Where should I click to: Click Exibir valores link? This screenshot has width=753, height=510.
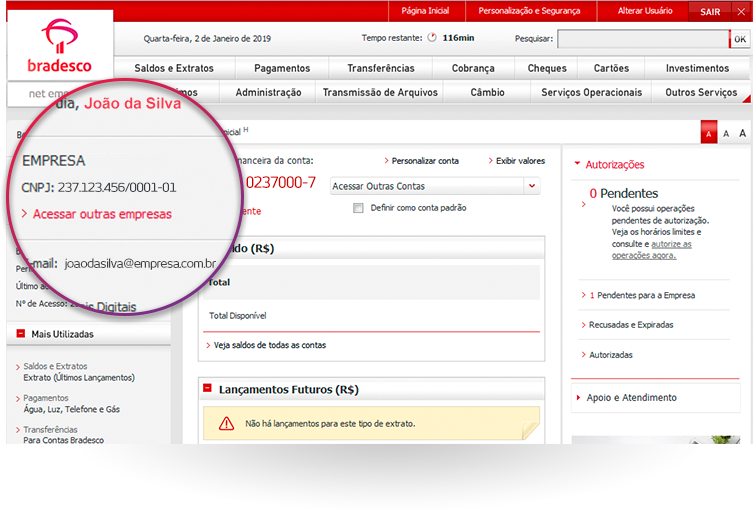(x=520, y=161)
